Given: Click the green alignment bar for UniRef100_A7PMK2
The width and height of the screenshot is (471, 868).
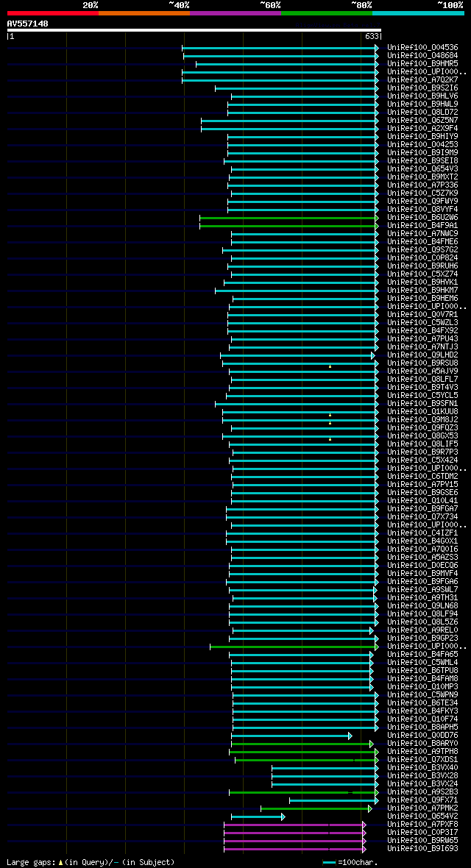Looking at the screenshot, I should pyautogui.click(x=316, y=808).
